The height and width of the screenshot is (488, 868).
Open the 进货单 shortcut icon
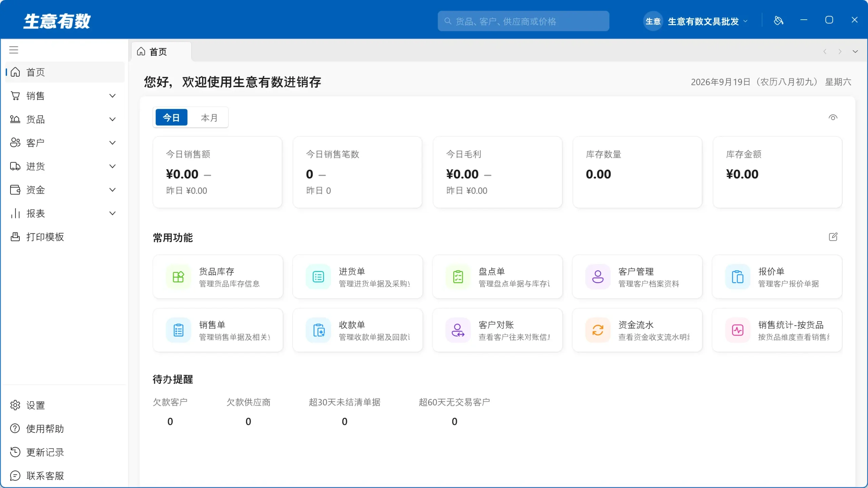coord(318,277)
